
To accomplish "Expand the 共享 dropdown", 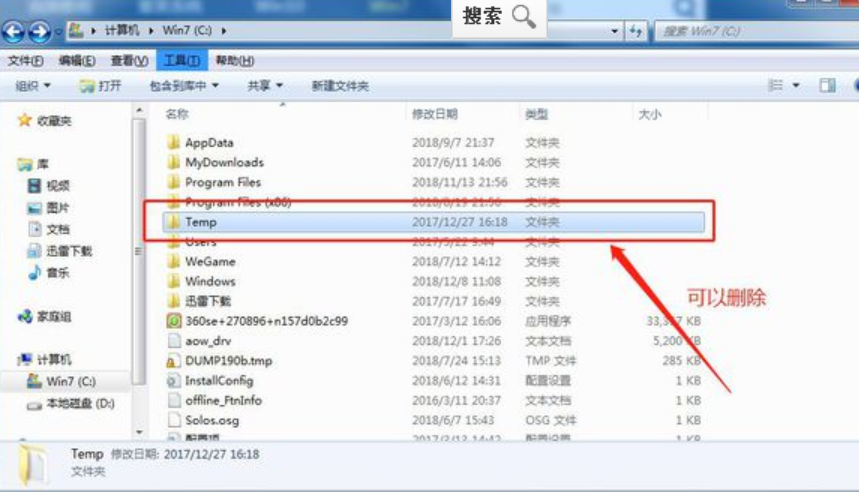I will [x=265, y=85].
